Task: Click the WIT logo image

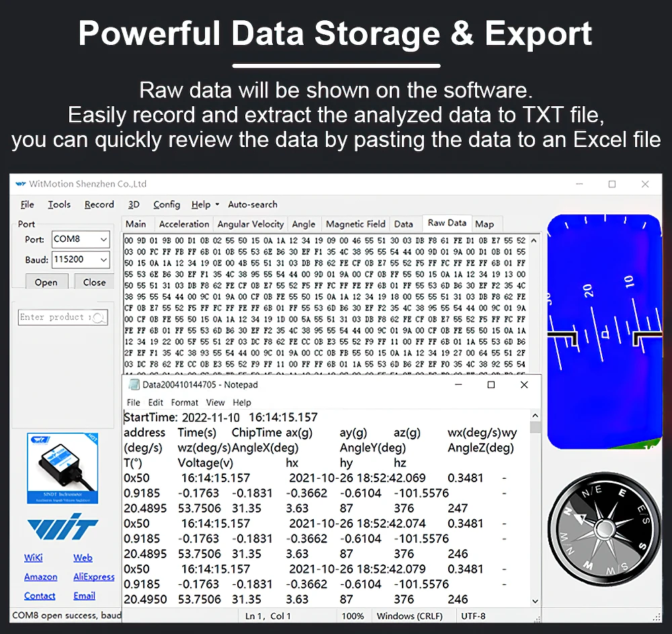Action: (x=62, y=526)
